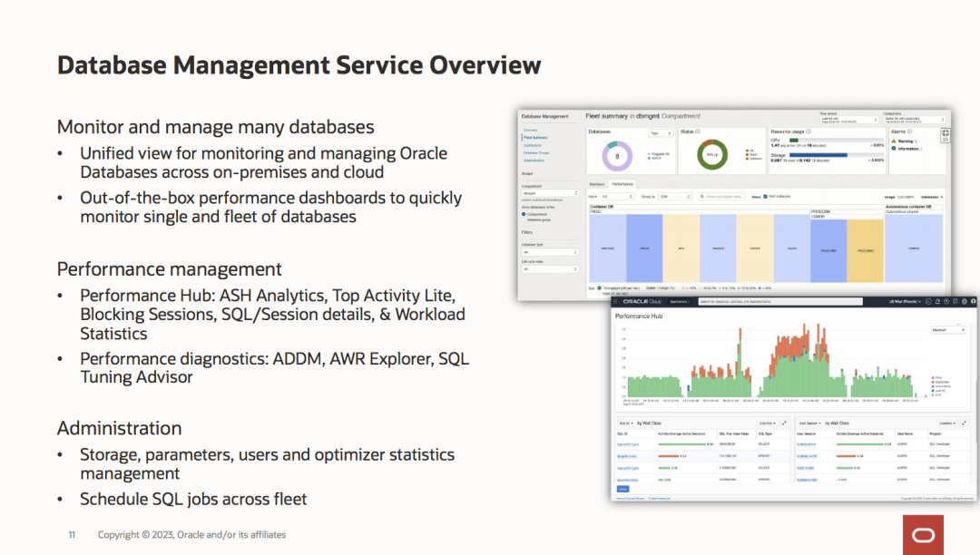The height and width of the screenshot is (555, 980).
Task: Open the Cloud Shell developer tools icon
Action: 929,302
